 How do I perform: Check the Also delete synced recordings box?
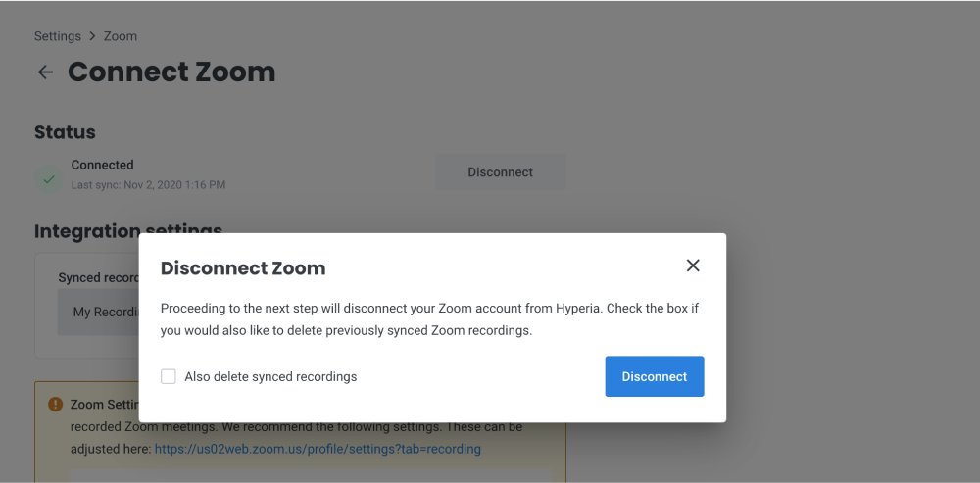(169, 376)
